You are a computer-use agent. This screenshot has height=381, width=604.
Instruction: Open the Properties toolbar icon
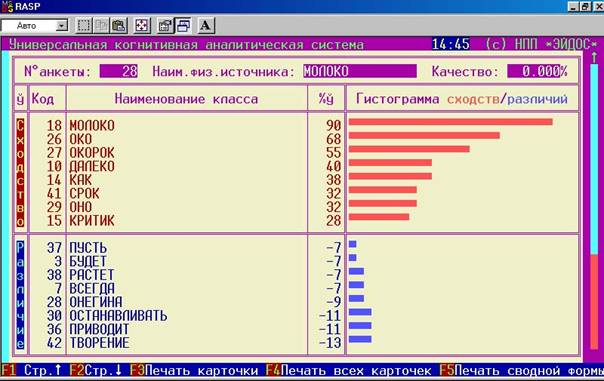click(x=165, y=26)
